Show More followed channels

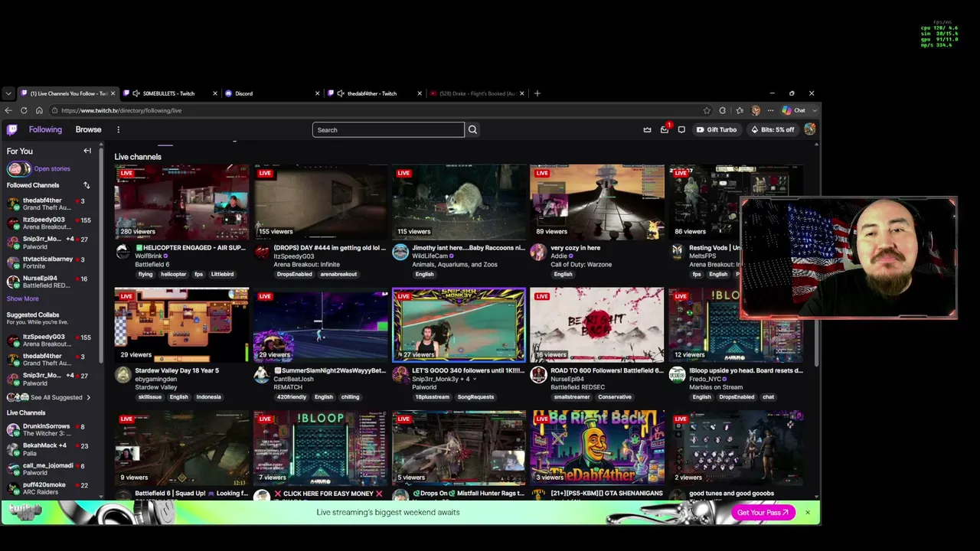click(22, 298)
